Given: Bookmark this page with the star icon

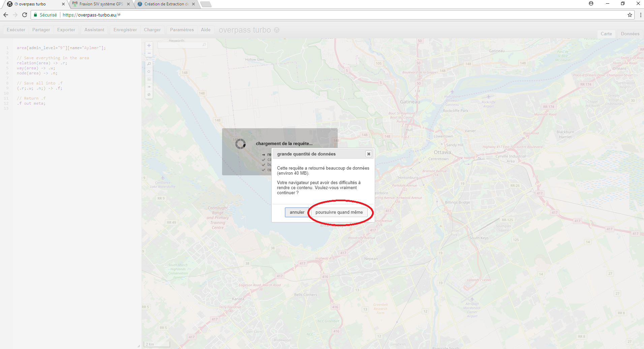Looking at the screenshot, I should tap(630, 15).
